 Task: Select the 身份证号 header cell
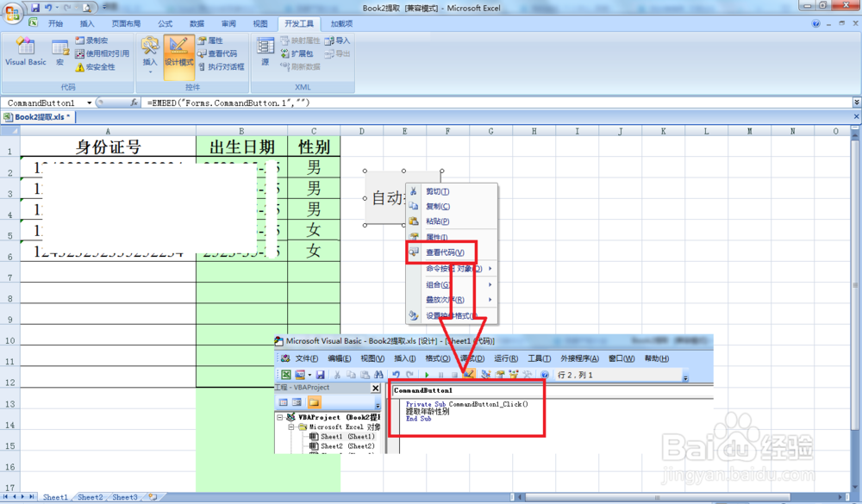(x=108, y=146)
